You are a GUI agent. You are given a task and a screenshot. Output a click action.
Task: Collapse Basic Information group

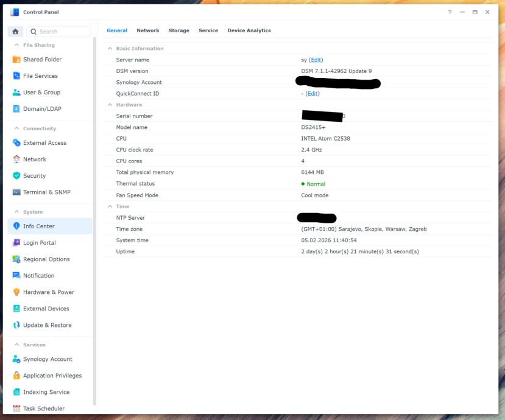(110, 48)
